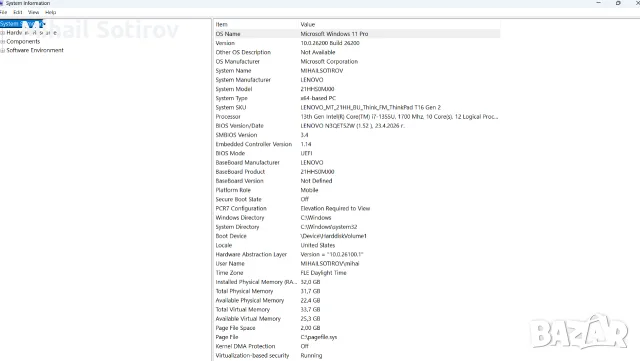The width and height of the screenshot is (640, 361).
Task: Click the '10.0.26200 Build 26200' value
Action: click(x=330, y=43)
